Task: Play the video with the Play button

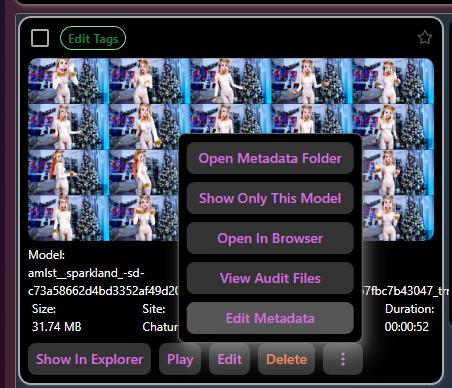Action: [x=180, y=359]
